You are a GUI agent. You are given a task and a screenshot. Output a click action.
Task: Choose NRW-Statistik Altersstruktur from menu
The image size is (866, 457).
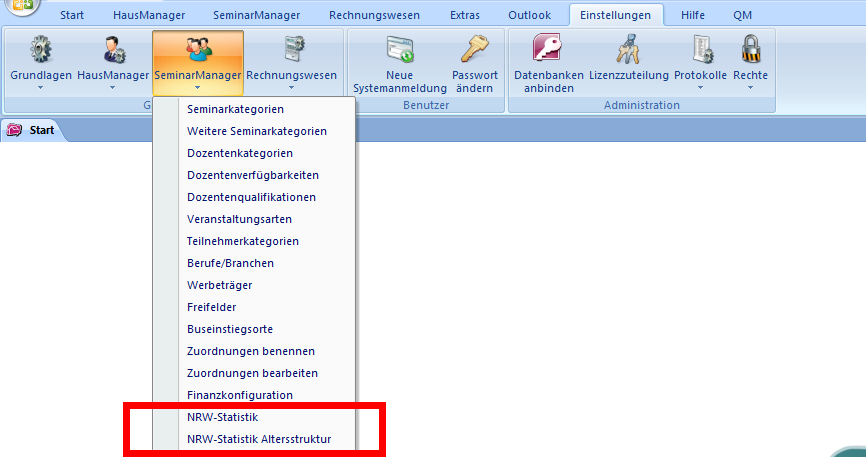(258, 439)
